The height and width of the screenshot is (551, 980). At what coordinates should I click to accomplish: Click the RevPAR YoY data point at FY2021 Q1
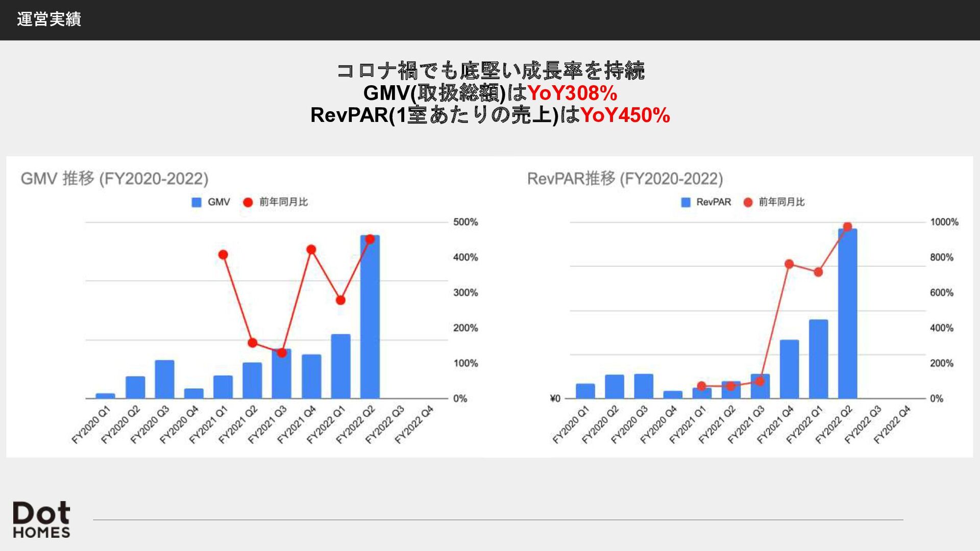[702, 386]
